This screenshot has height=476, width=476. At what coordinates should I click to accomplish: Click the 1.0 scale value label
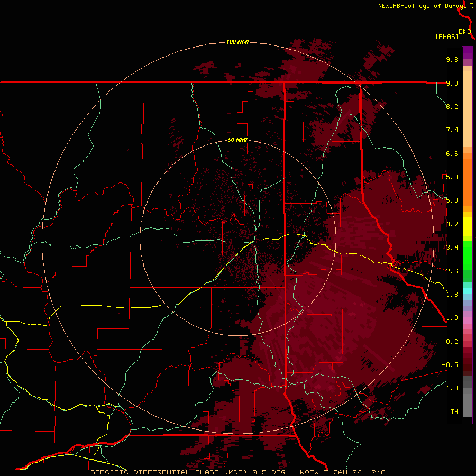(x=452, y=318)
